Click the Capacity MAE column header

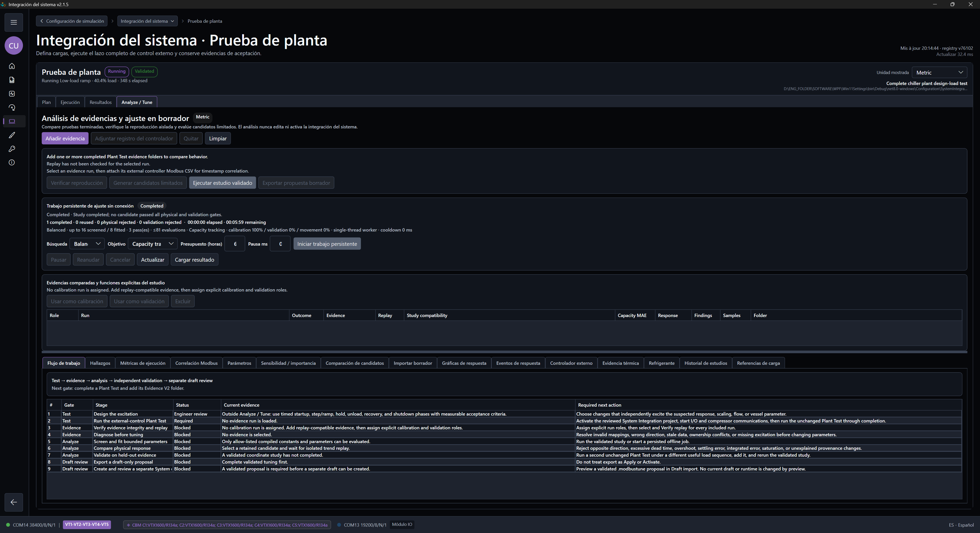(x=634, y=316)
